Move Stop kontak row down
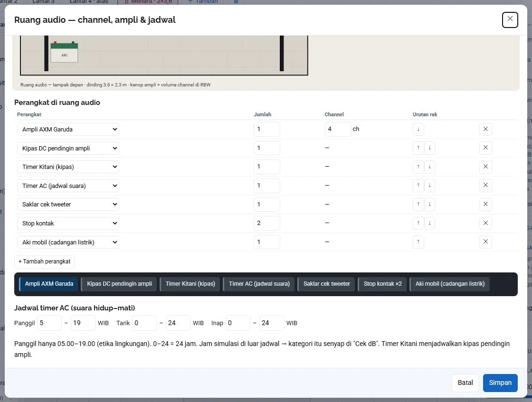 (429, 223)
